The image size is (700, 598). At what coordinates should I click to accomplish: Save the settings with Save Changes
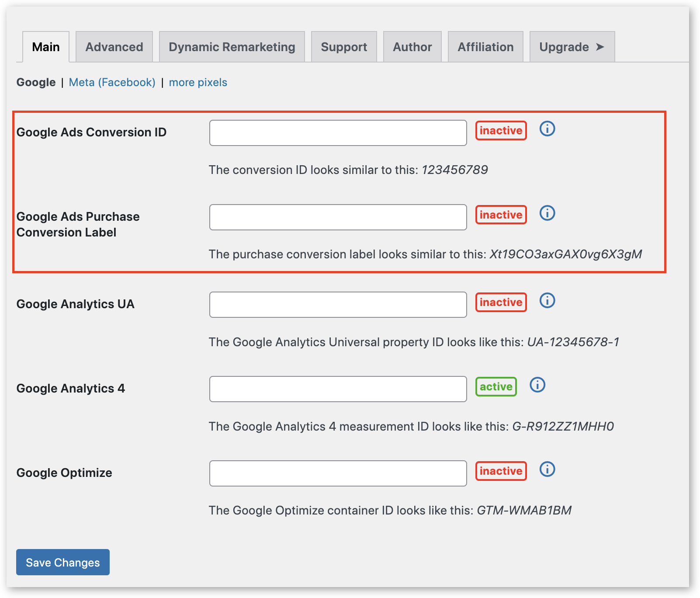[x=63, y=562]
